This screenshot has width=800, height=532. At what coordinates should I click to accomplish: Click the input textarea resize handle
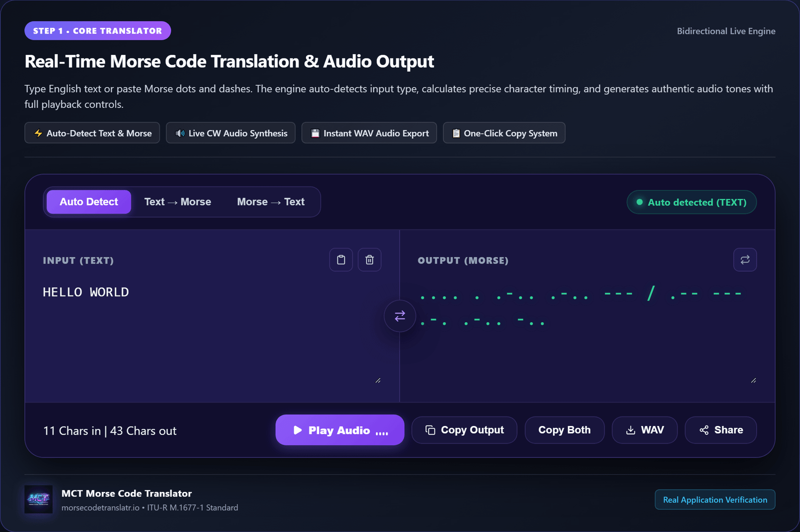click(x=378, y=380)
